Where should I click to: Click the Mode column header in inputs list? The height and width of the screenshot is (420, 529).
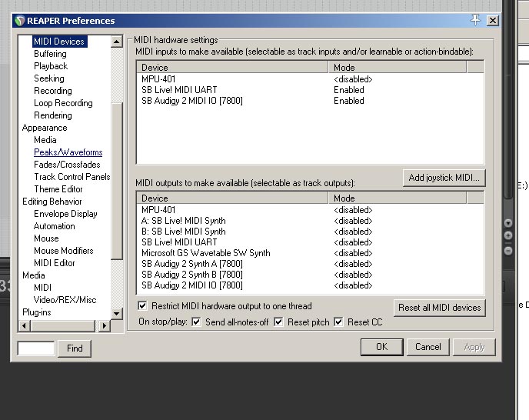tap(398, 67)
